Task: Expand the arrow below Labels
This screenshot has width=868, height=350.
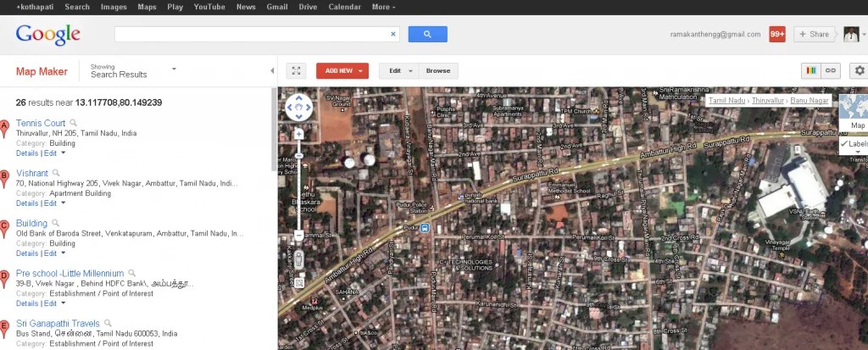Action: (858, 153)
